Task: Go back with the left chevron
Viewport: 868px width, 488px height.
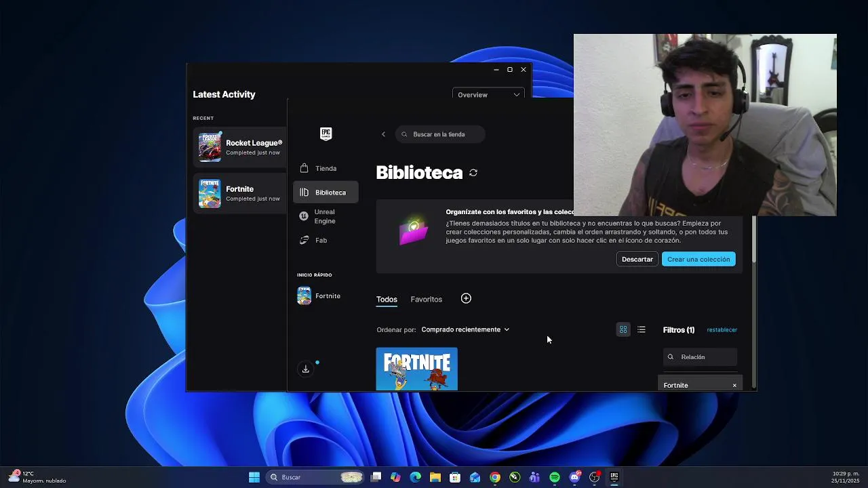Action: pos(383,134)
